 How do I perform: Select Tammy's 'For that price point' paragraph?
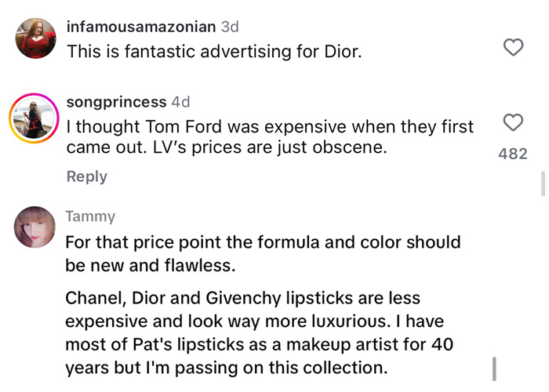click(262, 253)
